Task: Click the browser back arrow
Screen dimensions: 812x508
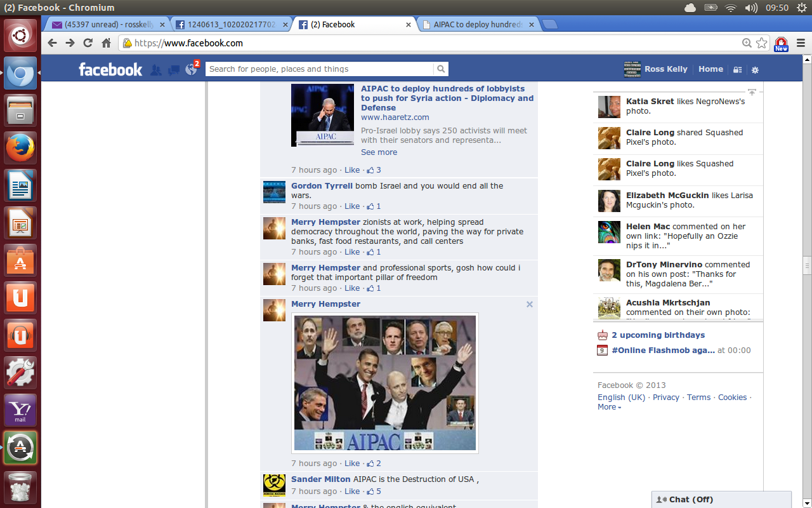Action: [x=53, y=43]
